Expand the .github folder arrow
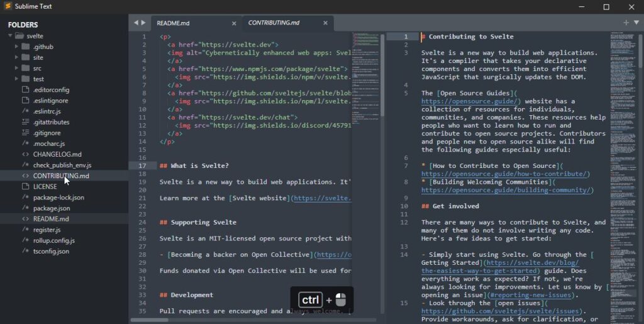This screenshot has width=644, height=324. pyautogui.click(x=16, y=47)
